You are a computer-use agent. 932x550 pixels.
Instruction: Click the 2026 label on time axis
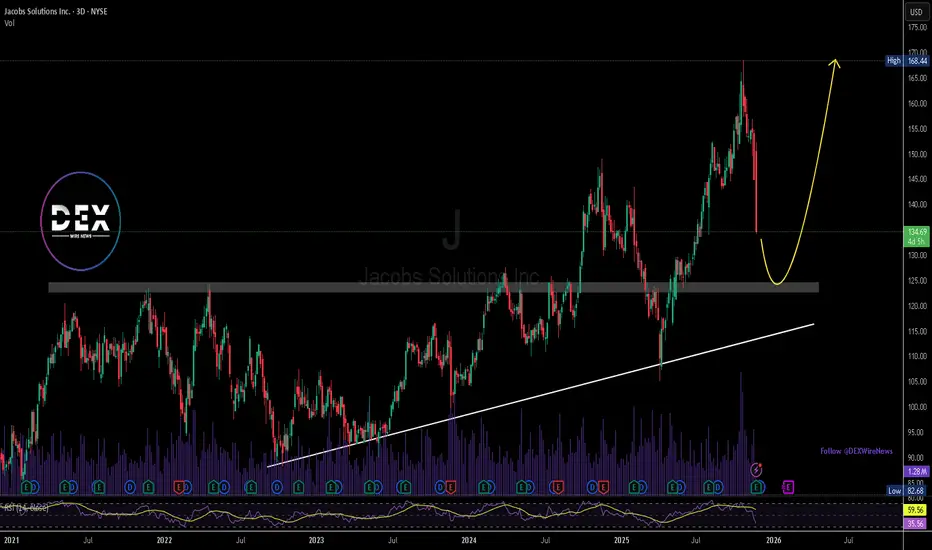[x=773, y=540]
